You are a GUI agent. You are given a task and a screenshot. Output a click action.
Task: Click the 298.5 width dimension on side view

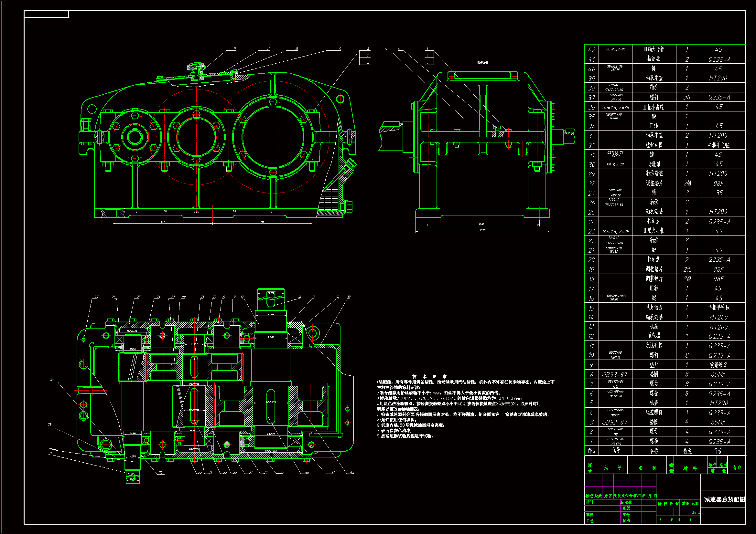click(x=482, y=230)
